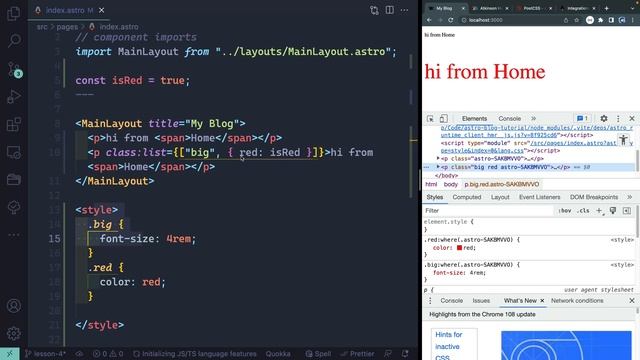Reload the localhost page
The image size is (640, 360).
(x=451, y=20)
